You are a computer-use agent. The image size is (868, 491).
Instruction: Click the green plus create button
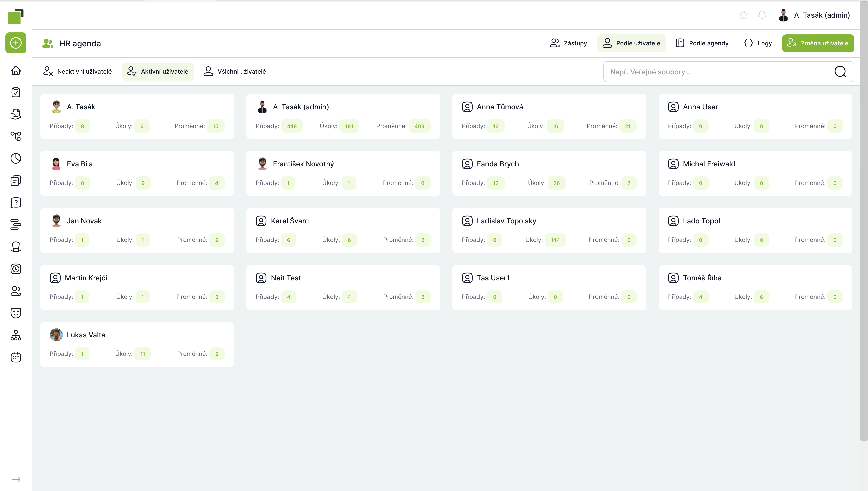[x=16, y=43]
